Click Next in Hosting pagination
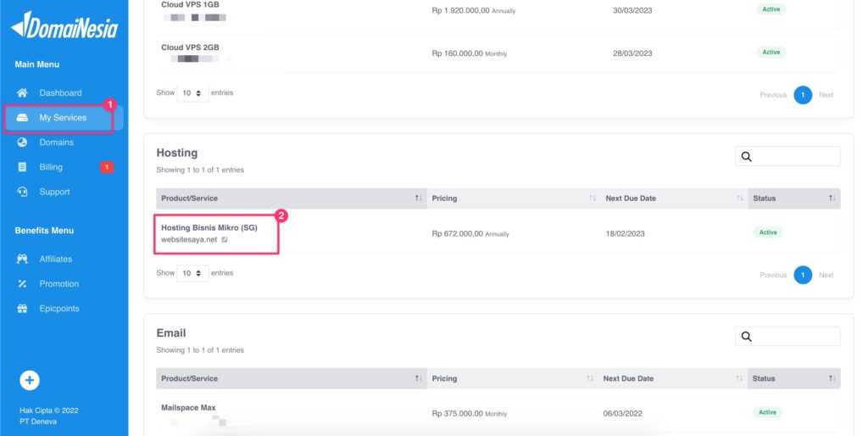Screen dimensions: 868x436 pos(826,275)
